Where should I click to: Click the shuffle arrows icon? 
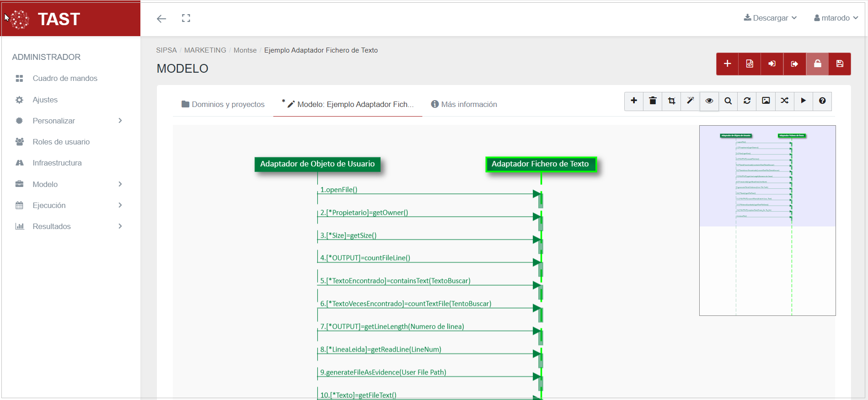click(784, 101)
